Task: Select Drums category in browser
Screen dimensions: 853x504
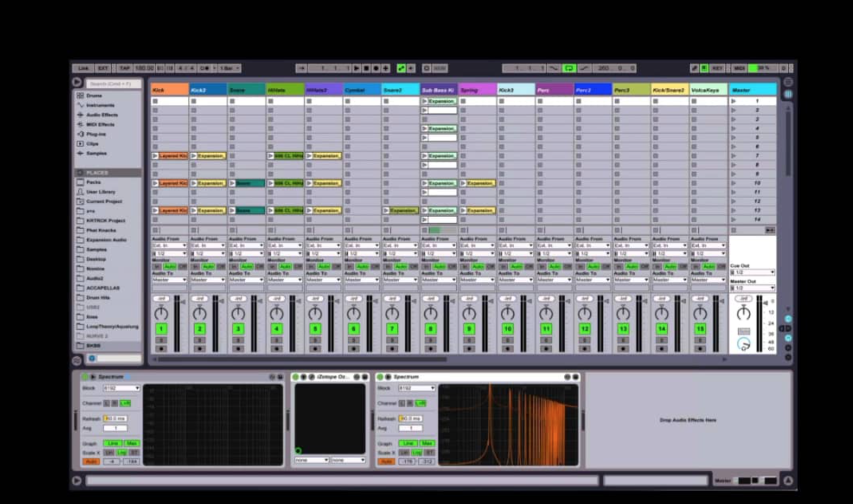Action: (94, 96)
